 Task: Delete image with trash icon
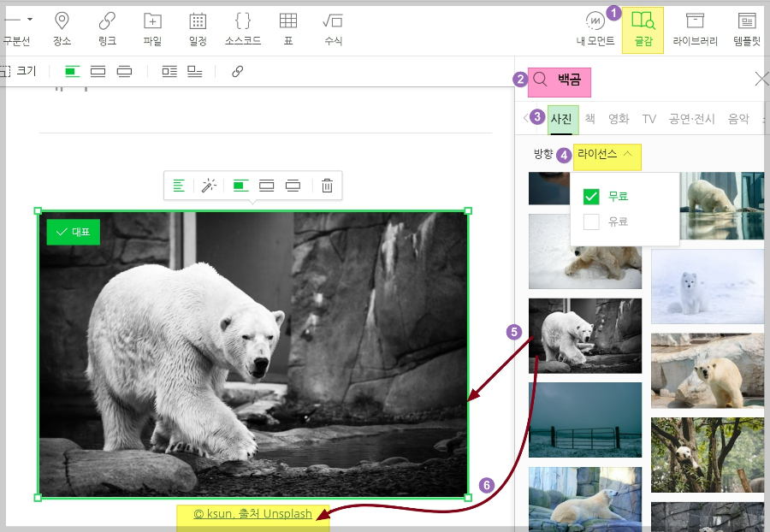click(x=327, y=186)
